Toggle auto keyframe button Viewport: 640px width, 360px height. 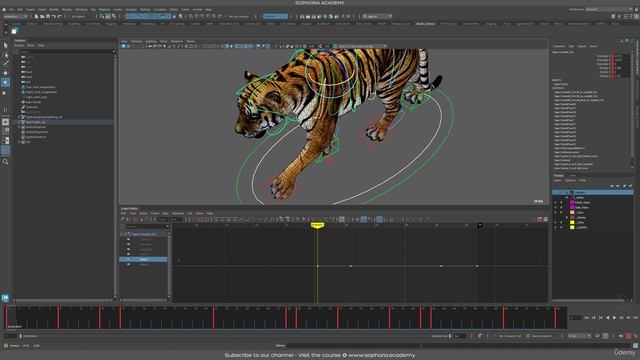pyautogui.click(x=629, y=336)
